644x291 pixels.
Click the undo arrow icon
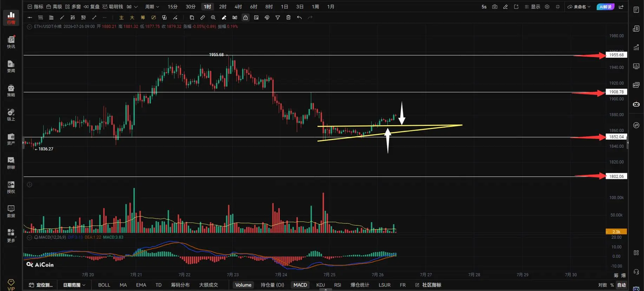[299, 18]
